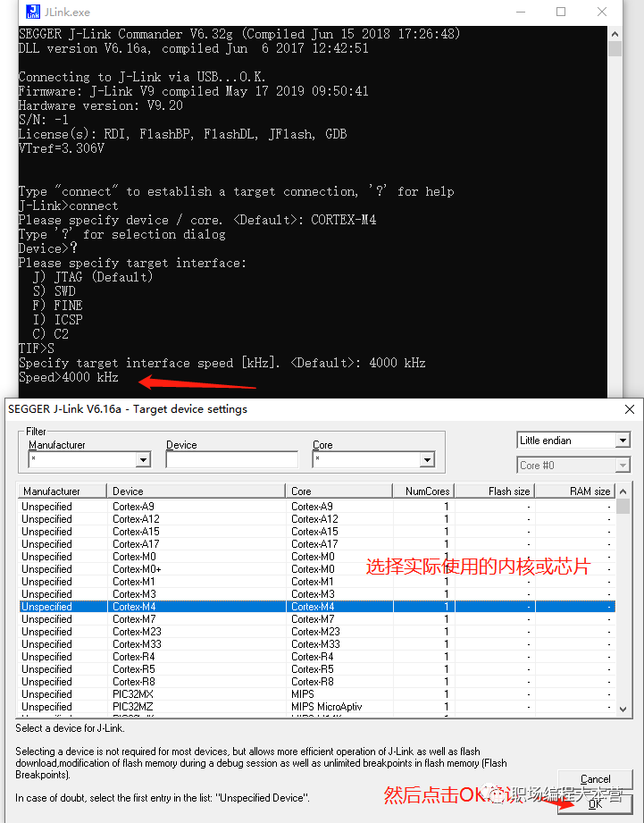Sort list by Flash size column header
644x823 pixels.
pyautogui.click(x=495, y=491)
